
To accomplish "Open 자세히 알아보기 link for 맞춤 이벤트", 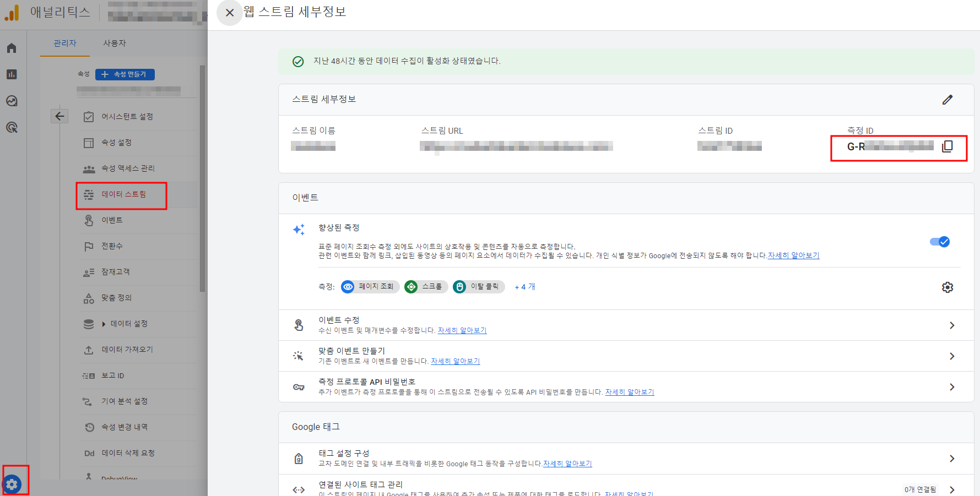I will point(456,361).
